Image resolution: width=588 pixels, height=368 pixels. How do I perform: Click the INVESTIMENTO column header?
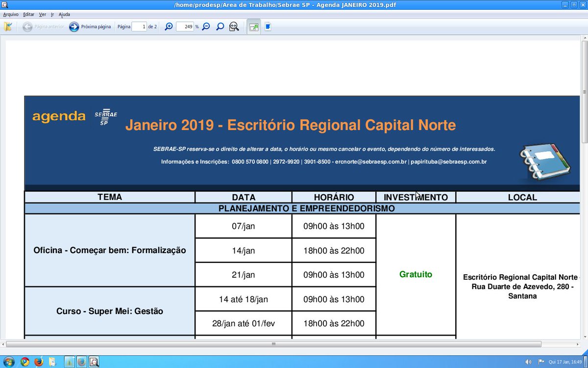pyautogui.click(x=416, y=197)
